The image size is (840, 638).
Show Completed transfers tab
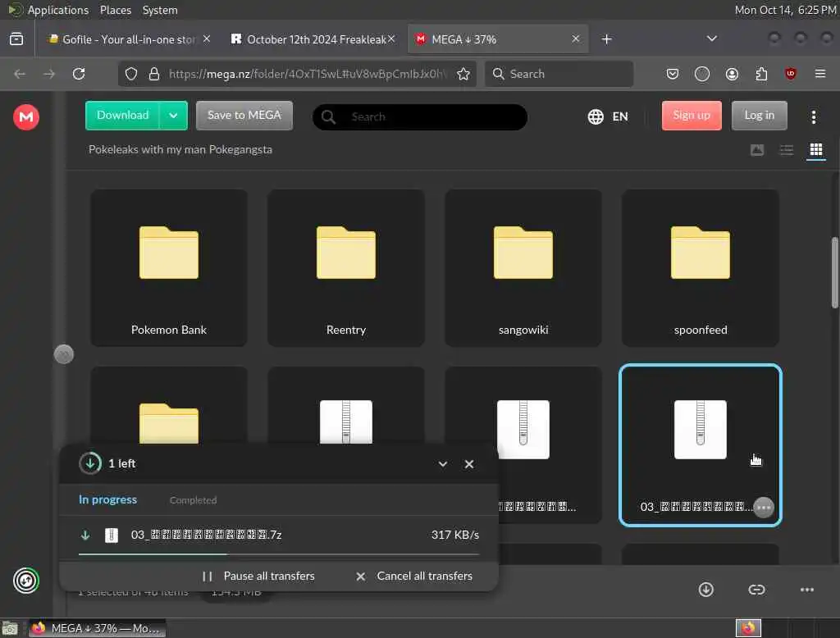(x=193, y=499)
